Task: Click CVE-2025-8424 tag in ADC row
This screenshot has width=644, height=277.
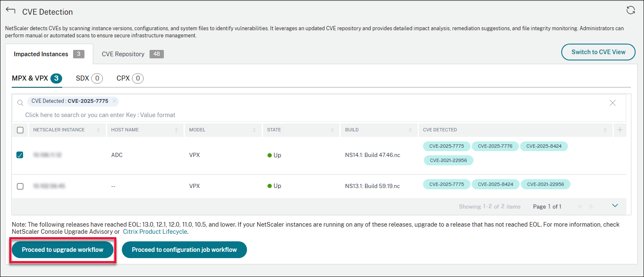Action: coord(544,146)
